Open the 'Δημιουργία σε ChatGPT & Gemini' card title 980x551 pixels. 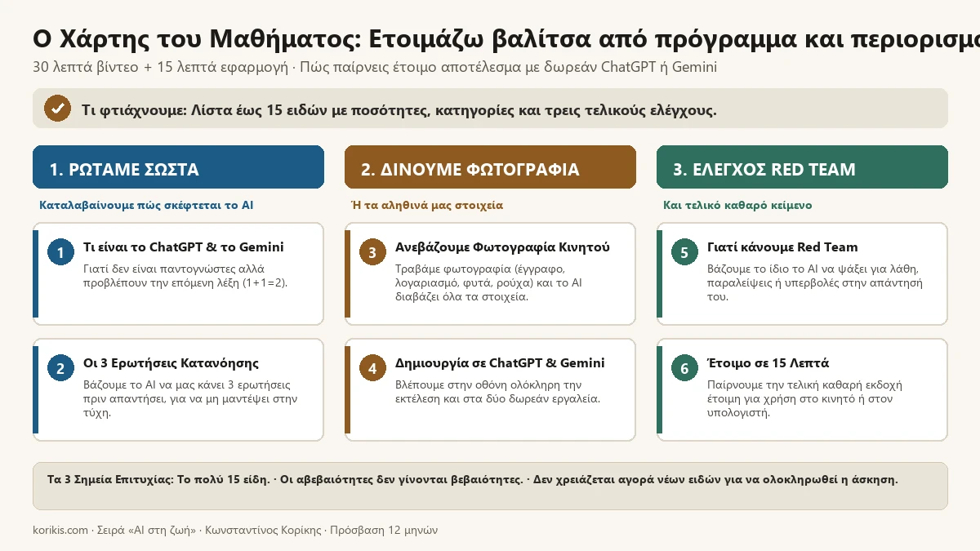500,363
